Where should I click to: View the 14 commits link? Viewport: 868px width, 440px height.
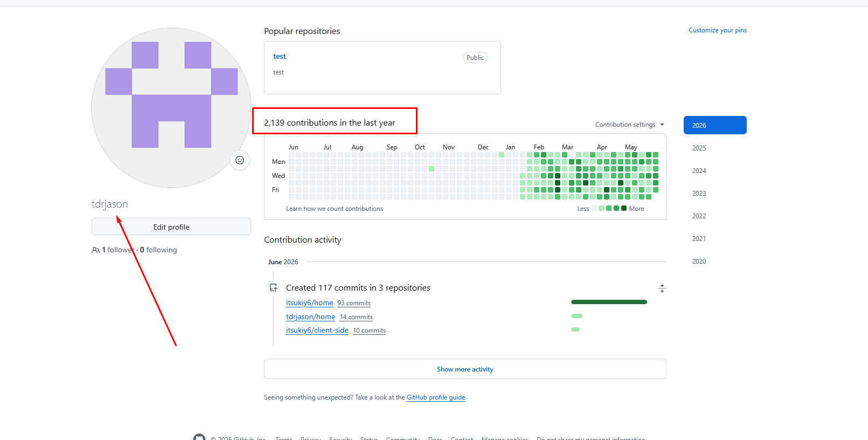click(x=356, y=317)
